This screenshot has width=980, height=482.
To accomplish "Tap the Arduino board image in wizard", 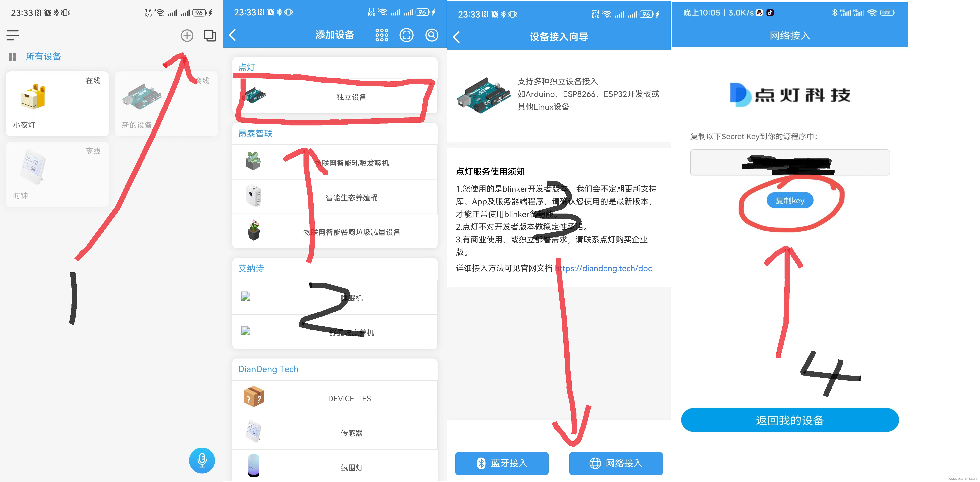I will click(483, 95).
